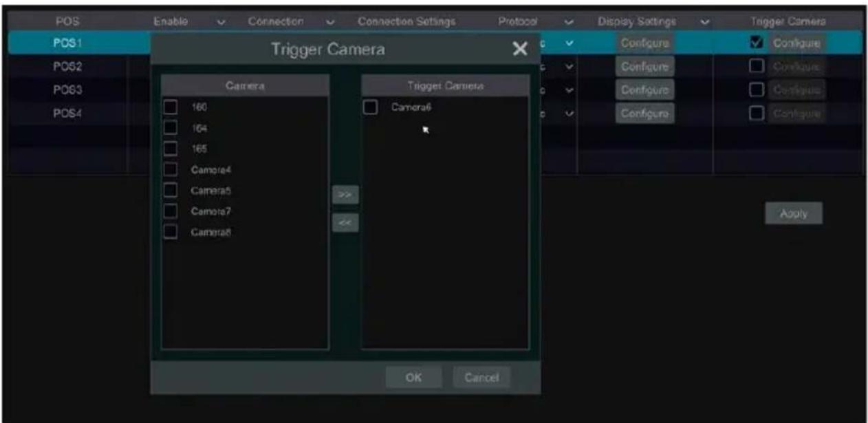The image size is (868, 423).
Task: Expand the Connection column header dropdown
Action: tap(330, 22)
